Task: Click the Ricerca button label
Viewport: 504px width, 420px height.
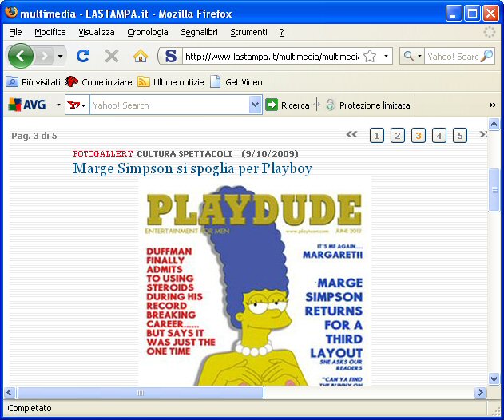Action: click(295, 105)
